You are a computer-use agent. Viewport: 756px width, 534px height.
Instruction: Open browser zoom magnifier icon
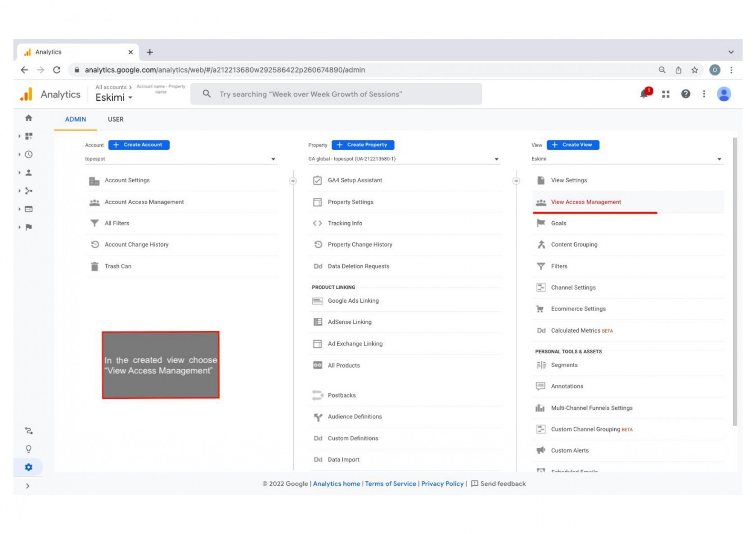pos(662,70)
